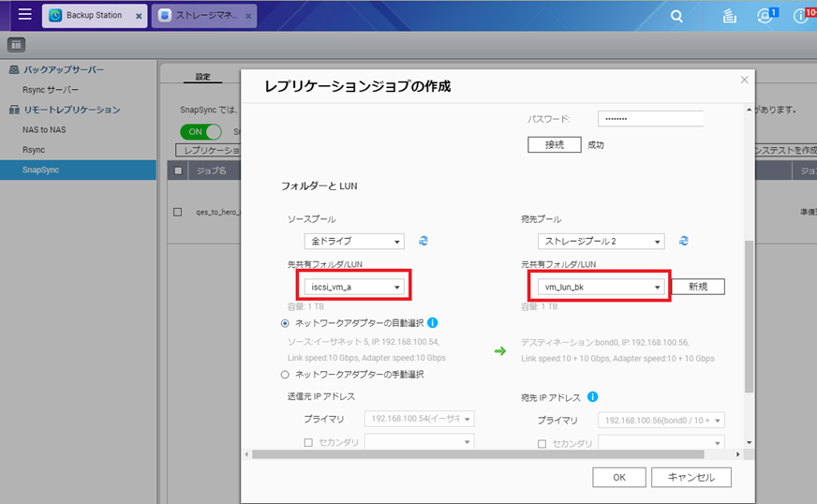Refresh the destination pool list
The image size is (817, 504).
[x=684, y=241]
